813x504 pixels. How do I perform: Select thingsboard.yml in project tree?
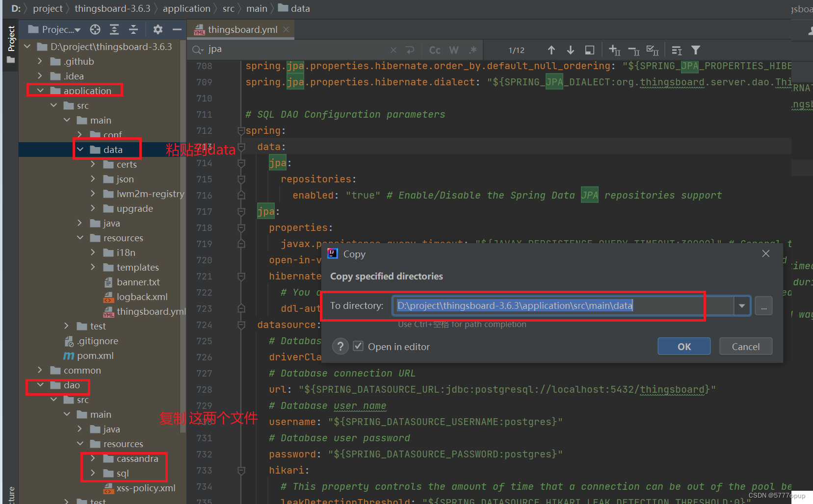click(x=144, y=311)
